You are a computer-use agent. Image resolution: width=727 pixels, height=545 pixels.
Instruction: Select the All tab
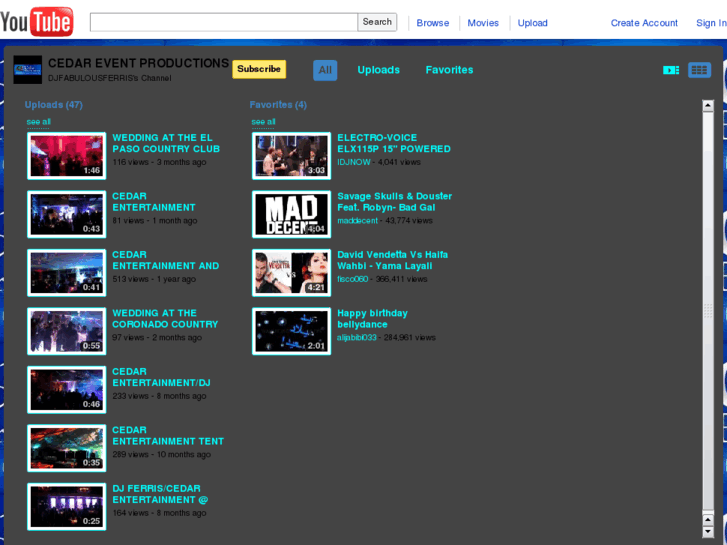coord(325,70)
